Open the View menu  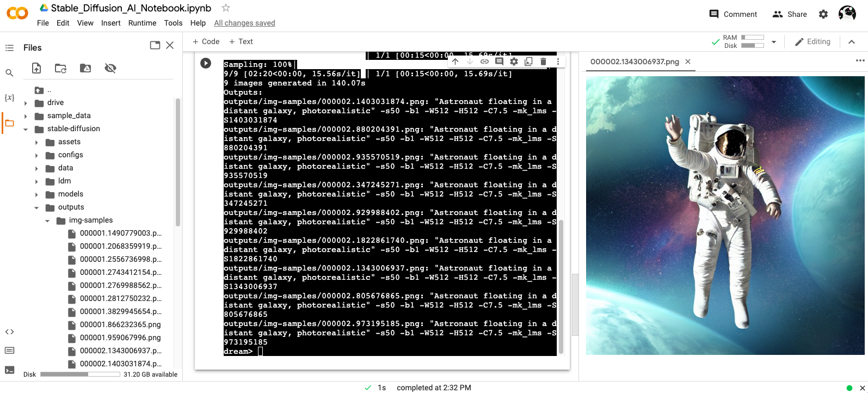point(85,23)
